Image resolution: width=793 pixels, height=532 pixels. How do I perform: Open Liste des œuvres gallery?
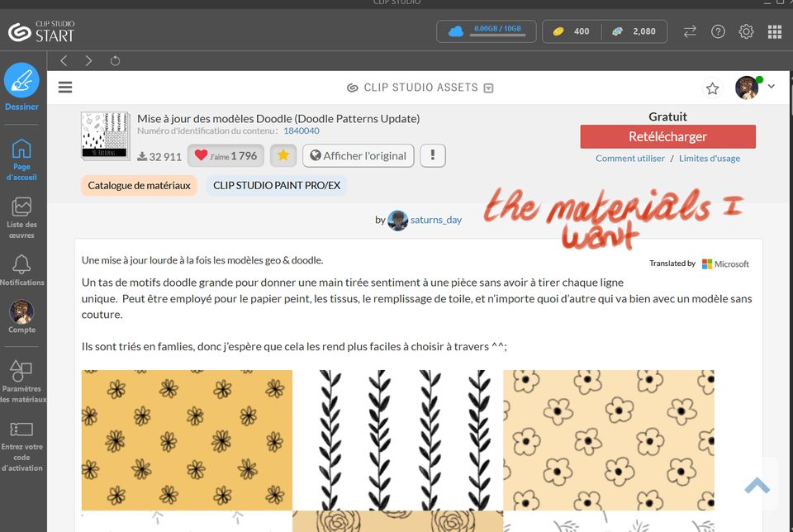tap(21, 218)
